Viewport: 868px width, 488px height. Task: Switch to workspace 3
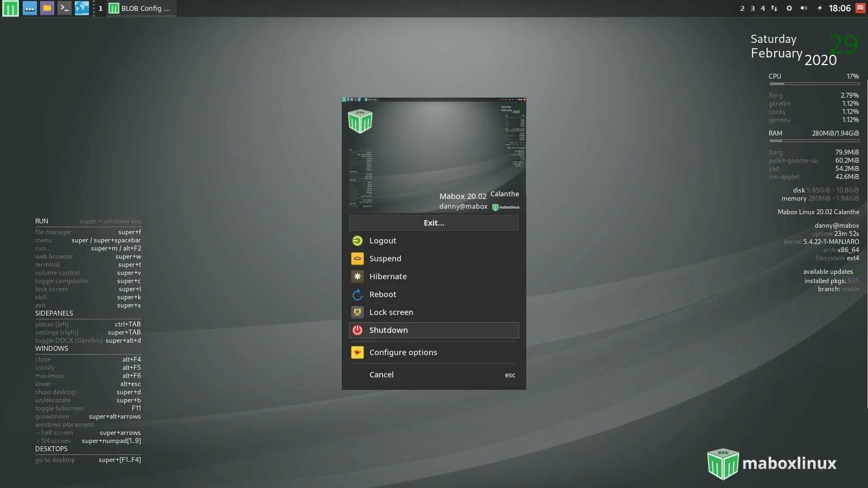752,8
